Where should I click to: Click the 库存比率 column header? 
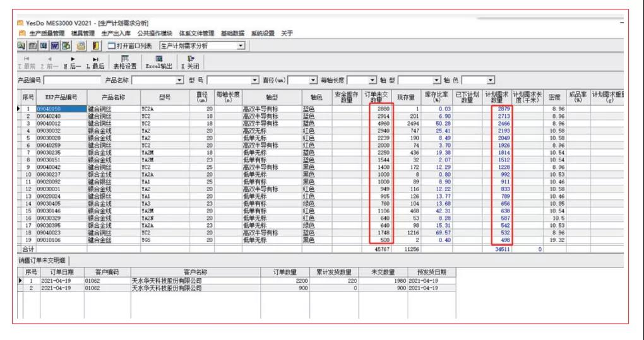tap(436, 98)
